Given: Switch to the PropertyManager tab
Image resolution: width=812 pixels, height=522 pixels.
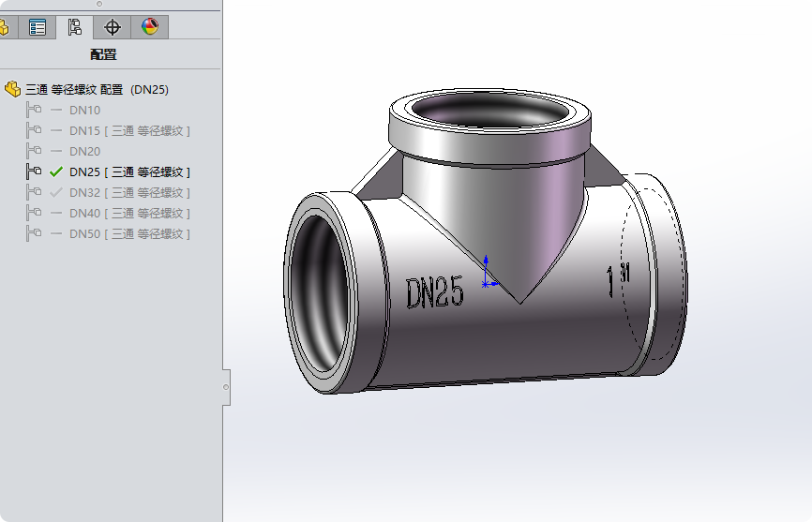Looking at the screenshot, I should pyautogui.click(x=38, y=27).
